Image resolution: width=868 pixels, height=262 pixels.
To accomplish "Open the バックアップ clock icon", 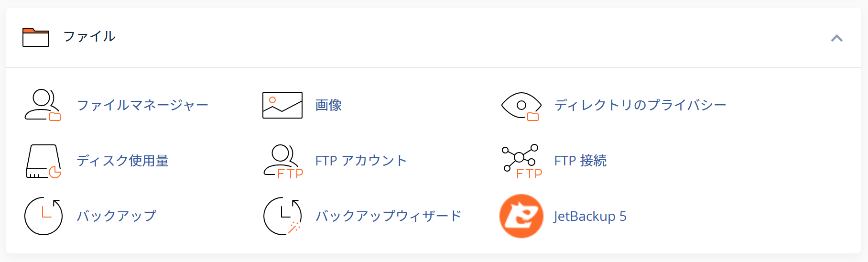I will click(43, 216).
